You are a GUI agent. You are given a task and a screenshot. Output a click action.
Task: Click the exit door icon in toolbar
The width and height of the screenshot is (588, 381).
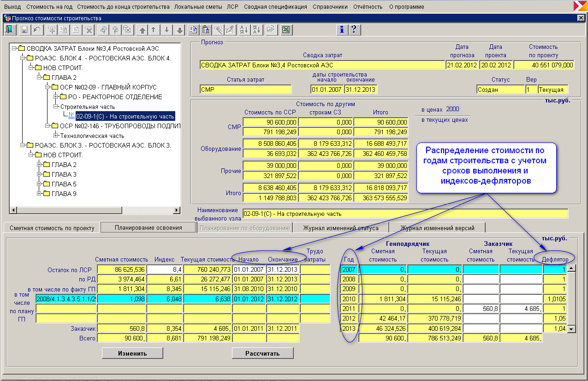tap(10, 30)
